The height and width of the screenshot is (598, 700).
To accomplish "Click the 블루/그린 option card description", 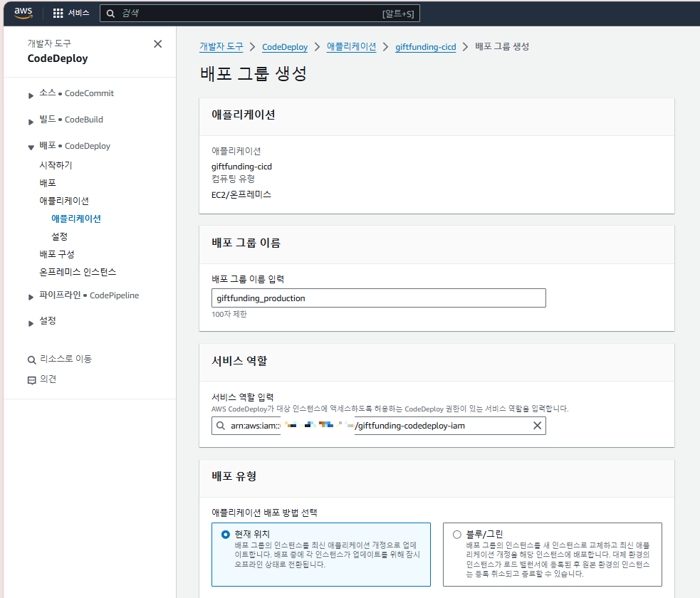I will tap(558, 560).
